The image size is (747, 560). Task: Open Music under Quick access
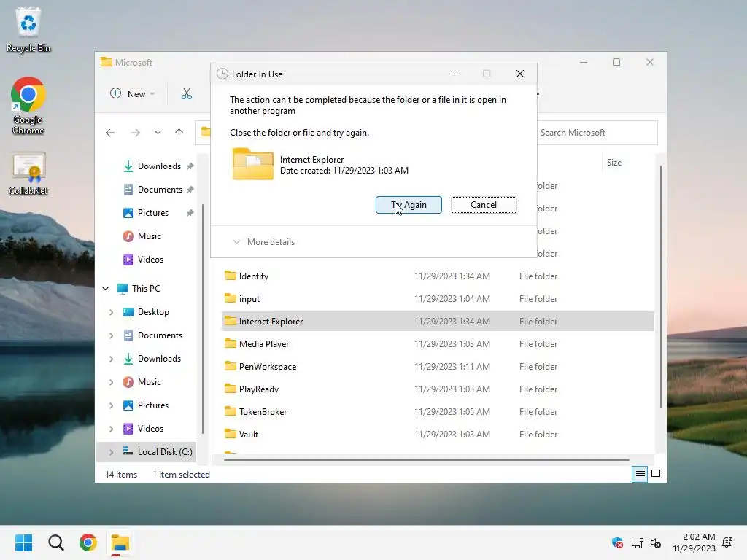(149, 236)
